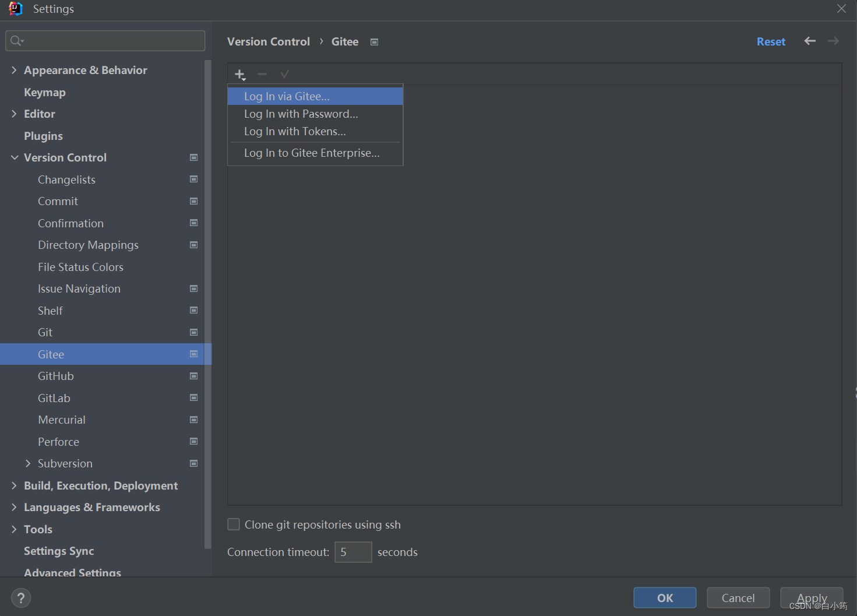
Task: Click project-level icon on Directory Mappings row
Action: tap(194, 245)
